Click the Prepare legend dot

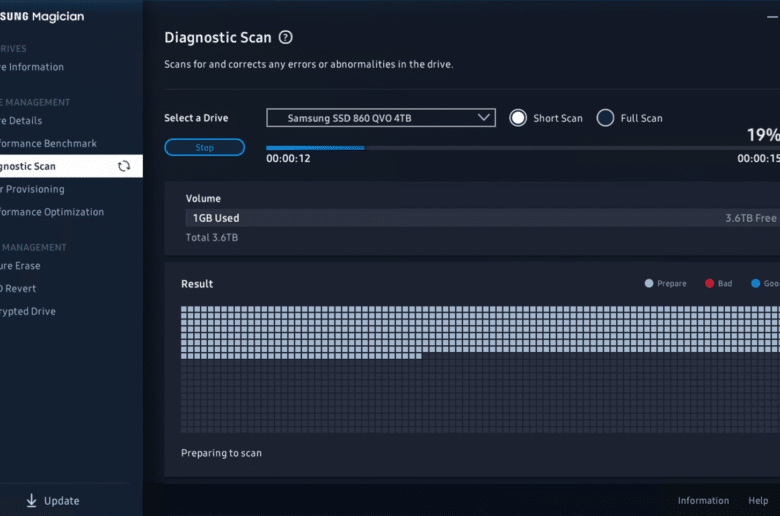(x=649, y=283)
